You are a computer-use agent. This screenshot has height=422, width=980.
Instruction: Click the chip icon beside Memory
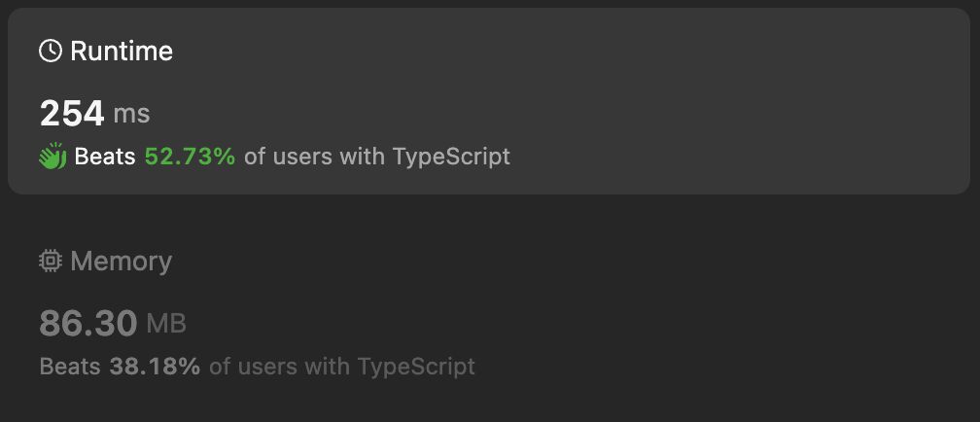(x=51, y=261)
